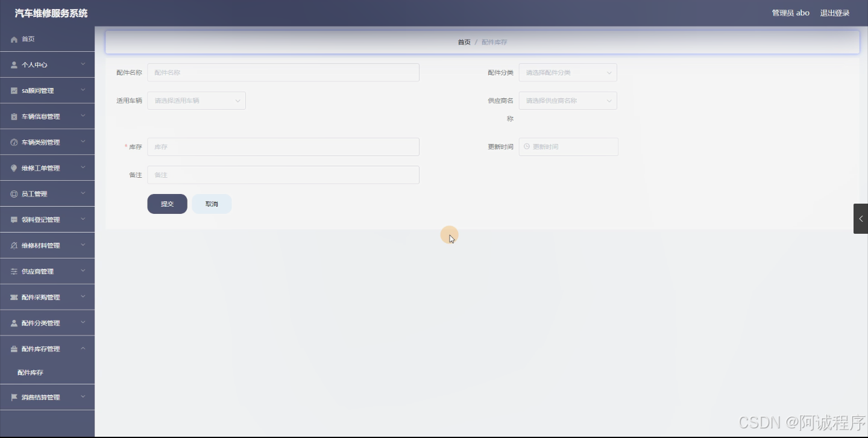
Task: Click the 首页 breadcrumb link
Action: [464, 42]
